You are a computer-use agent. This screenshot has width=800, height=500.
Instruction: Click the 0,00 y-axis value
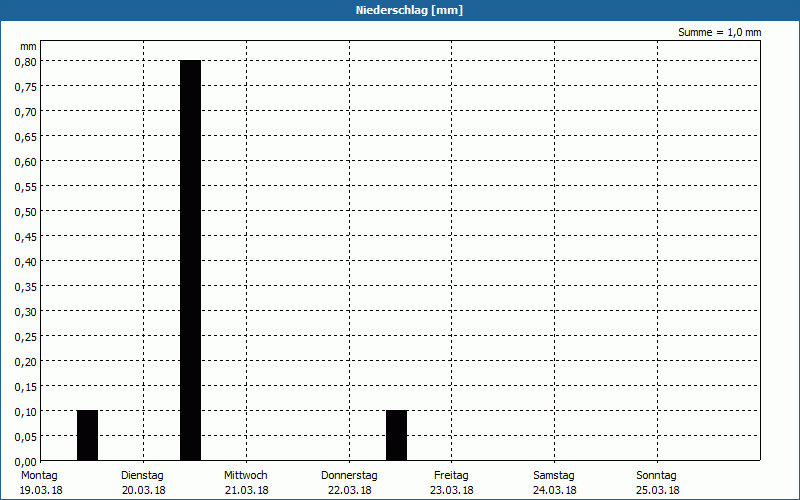[26, 462]
